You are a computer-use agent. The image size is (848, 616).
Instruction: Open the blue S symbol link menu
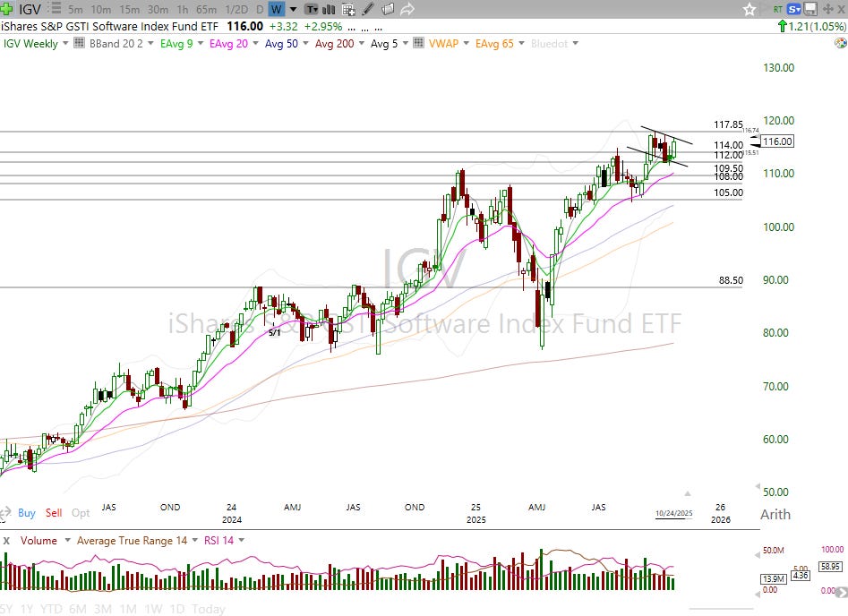tap(794, 9)
